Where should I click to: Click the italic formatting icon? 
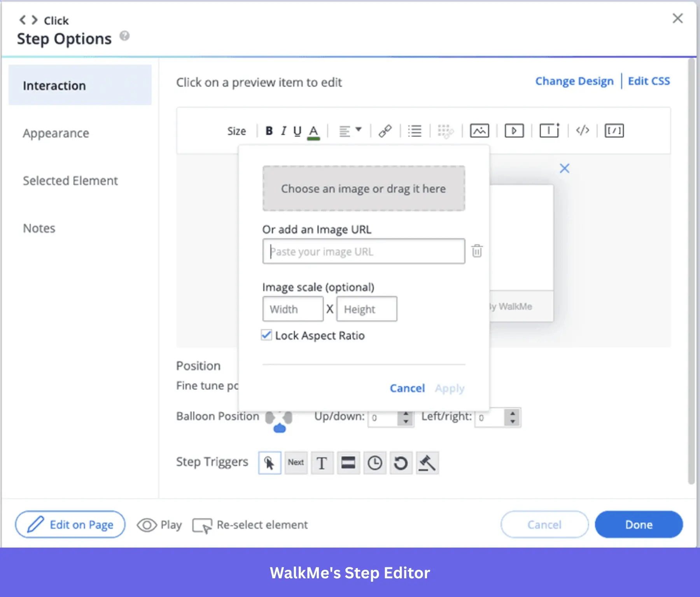point(283,131)
